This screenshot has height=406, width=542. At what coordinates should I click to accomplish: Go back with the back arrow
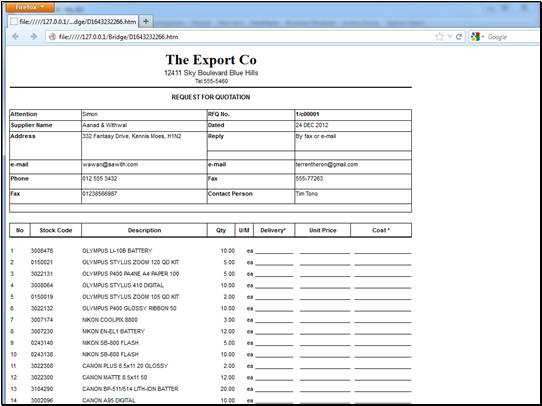[x=15, y=37]
